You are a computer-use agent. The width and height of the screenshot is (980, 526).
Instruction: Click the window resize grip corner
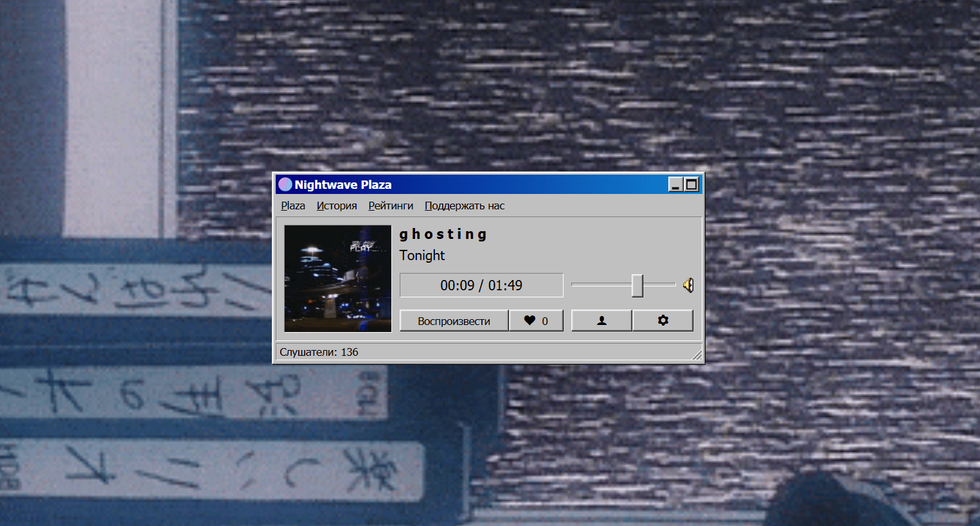697,355
